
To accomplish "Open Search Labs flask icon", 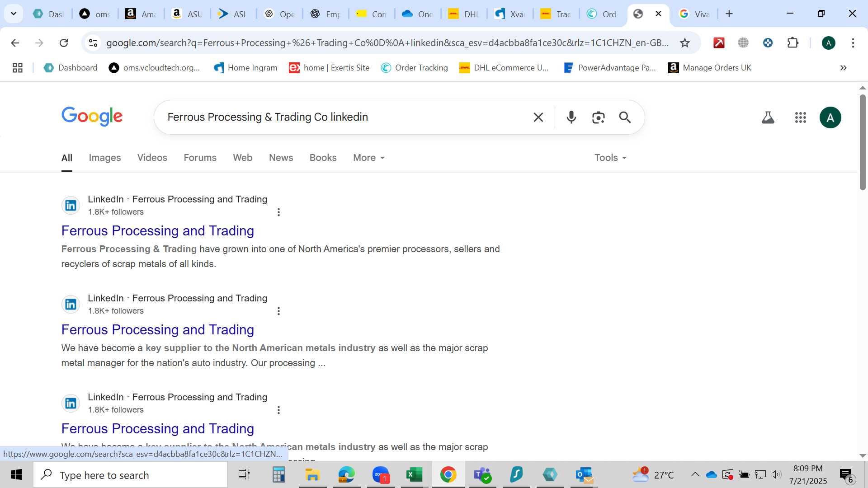I will coord(768,117).
